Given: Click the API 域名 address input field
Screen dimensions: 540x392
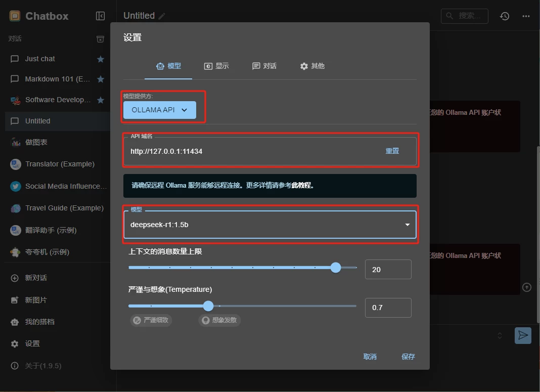Looking at the screenshot, I should coord(248,151).
